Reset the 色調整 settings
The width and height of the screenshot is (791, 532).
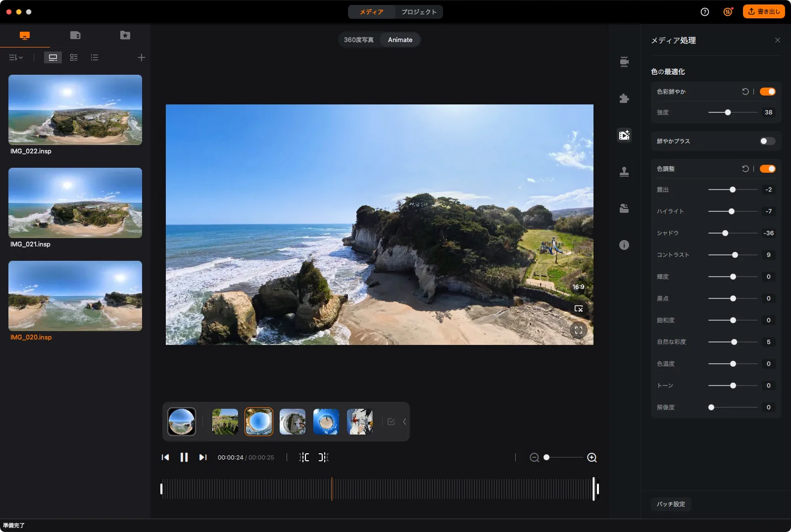click(745, 169)
